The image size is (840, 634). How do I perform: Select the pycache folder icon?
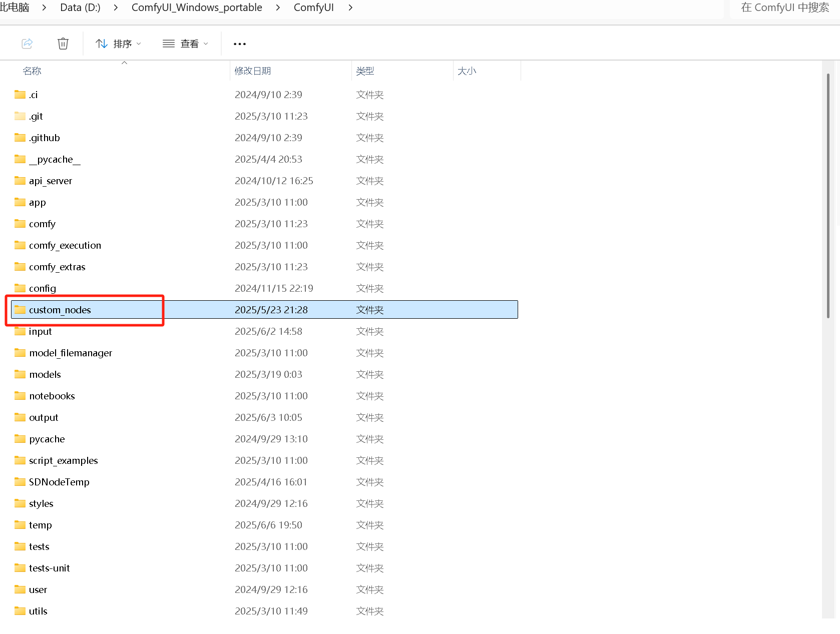(20, 439)
